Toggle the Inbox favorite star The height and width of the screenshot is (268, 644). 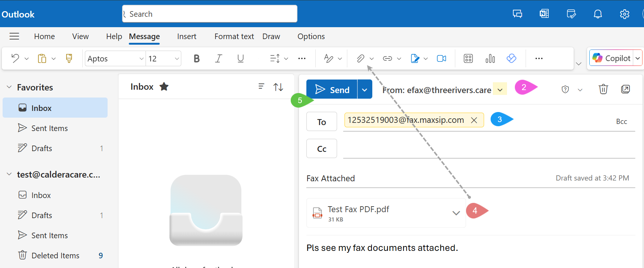(164, 87)
